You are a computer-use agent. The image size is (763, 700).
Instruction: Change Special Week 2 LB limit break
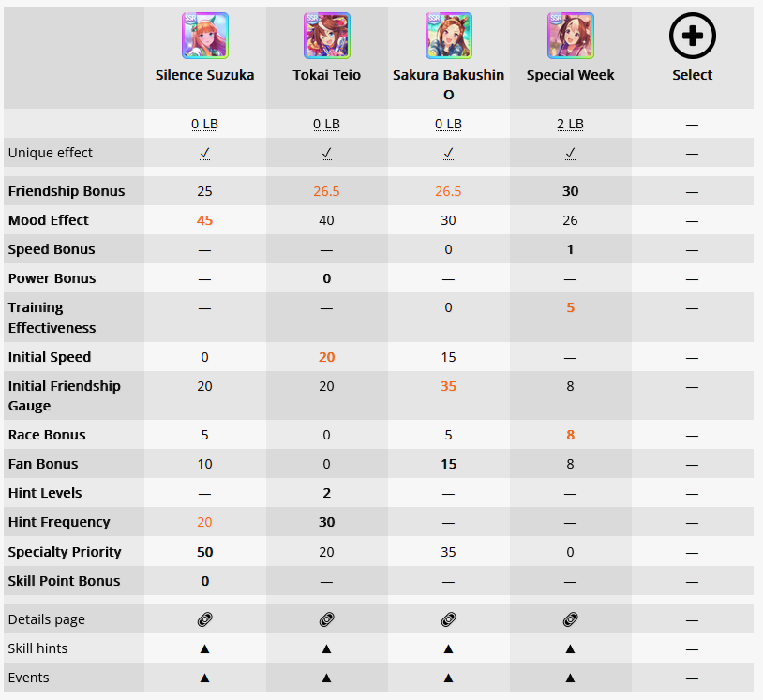pyautogui.click(x=570, y=124)
